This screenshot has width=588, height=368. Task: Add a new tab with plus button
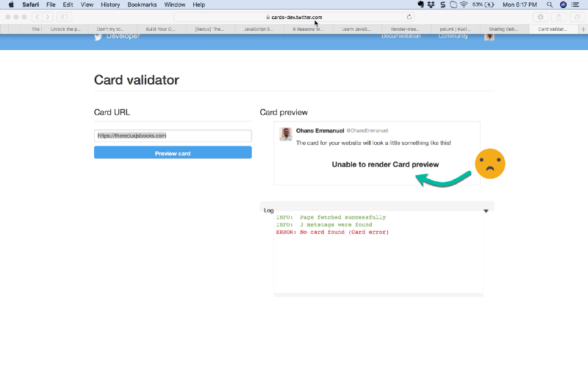point(583,29)
